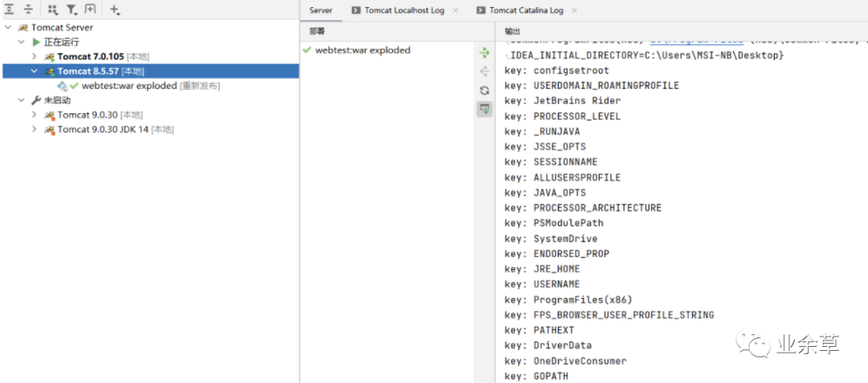Click output line 'key: PROCESSOR_ARCHITECTURE'
Screen dimensions: 868x383
(x=583, y=208)
